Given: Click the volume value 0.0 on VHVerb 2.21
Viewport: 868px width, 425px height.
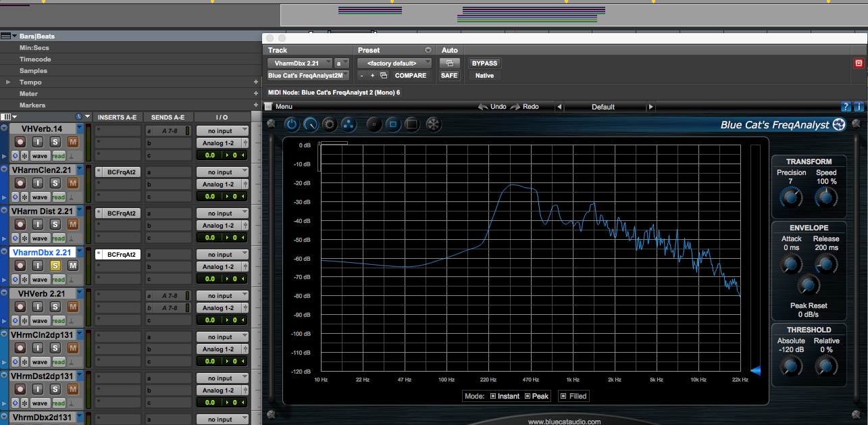Looking at the screenshot, I should tap(209, 320).
